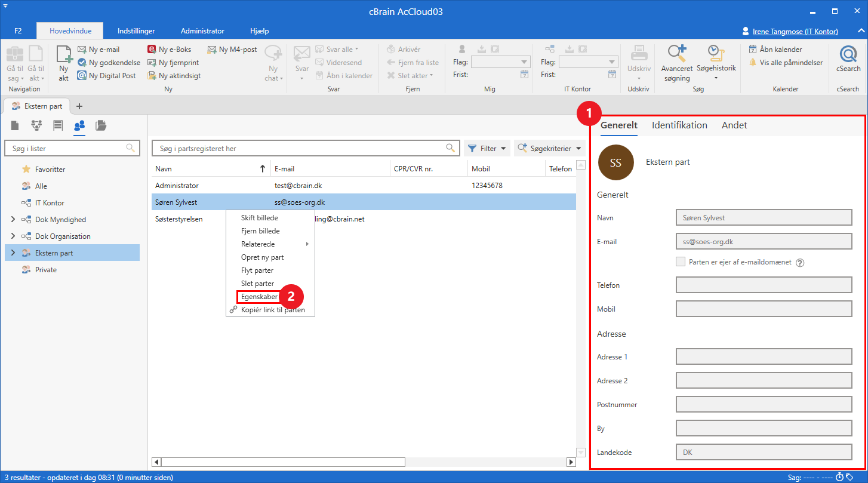Click the Ekstern part document tab
Screen dimensions: 868x483
pyautogui.click(x=38, y=106)
